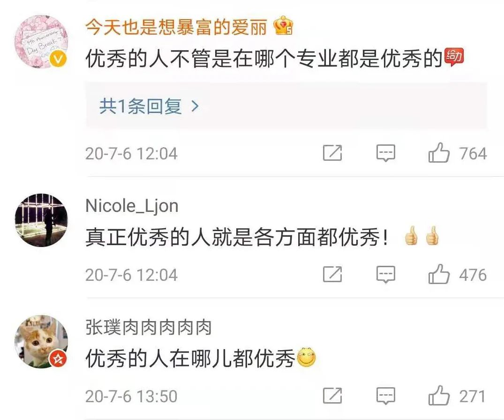Open Nicole_Ljon username profile
This screenshot has height=420, width=504.
(x=132, y=206)
